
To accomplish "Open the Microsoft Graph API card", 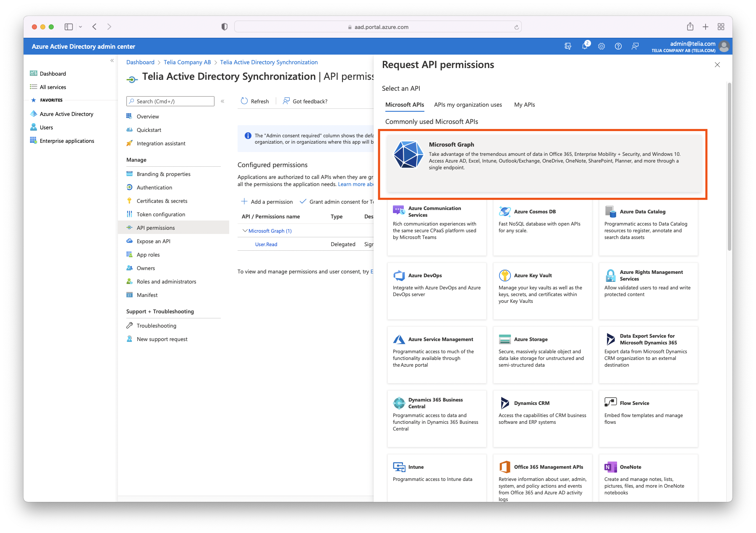I will 544,163.
